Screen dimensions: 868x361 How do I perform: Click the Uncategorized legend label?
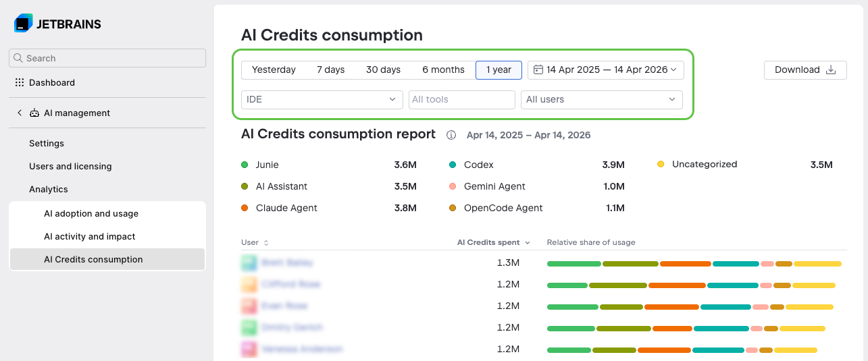(705, 164)
